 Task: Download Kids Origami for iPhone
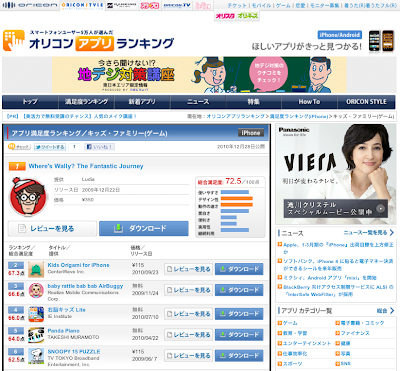coord(239,269)
